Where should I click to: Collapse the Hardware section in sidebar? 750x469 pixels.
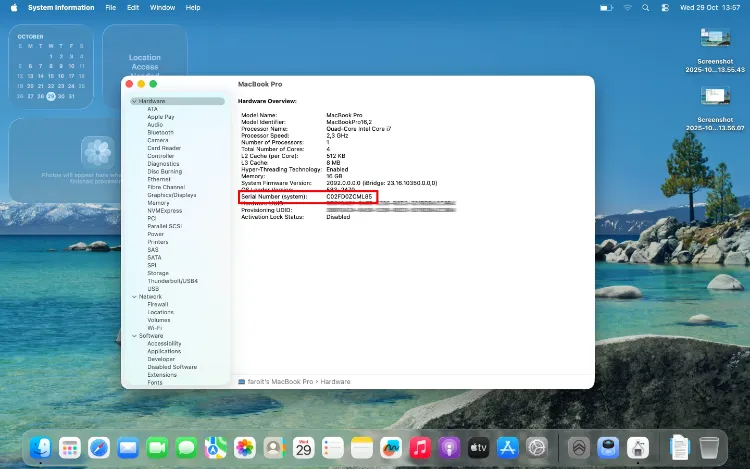click(x=134, y=101)
